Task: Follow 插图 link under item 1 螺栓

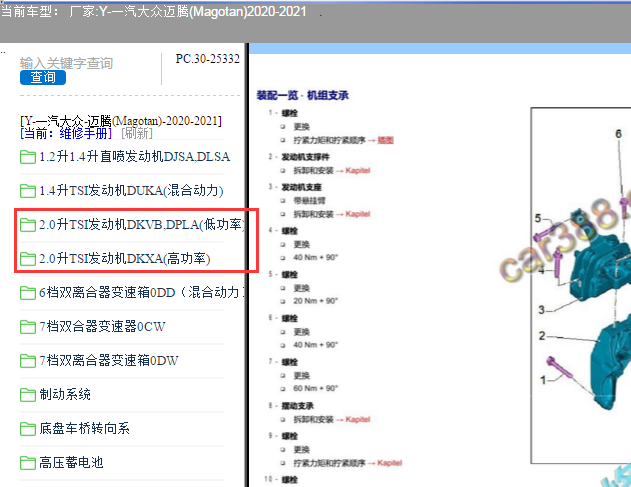Action: [386, 140]
